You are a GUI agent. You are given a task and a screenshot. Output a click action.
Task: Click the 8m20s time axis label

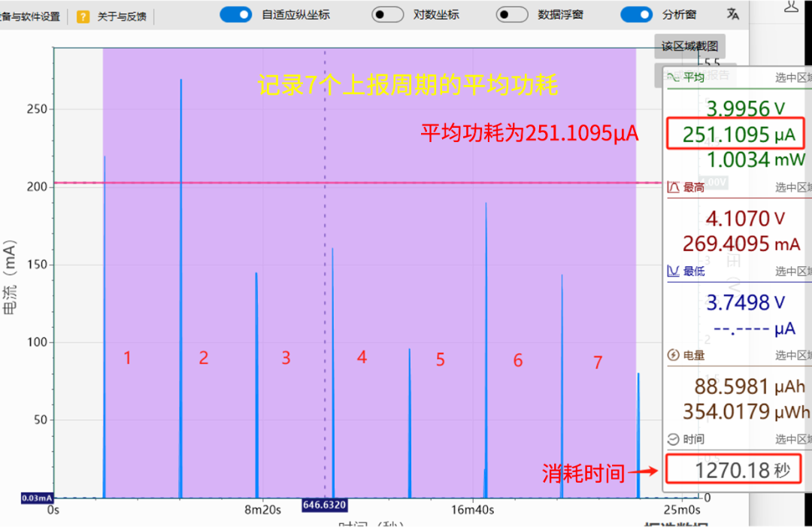262,510
